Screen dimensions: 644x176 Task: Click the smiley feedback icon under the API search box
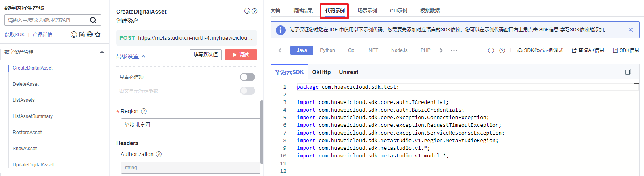74,35
